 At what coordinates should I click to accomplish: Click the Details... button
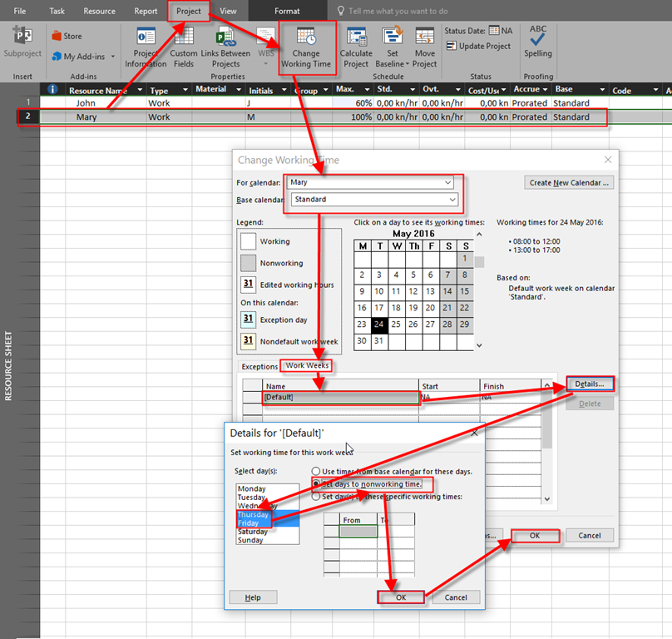pos(590,384)
